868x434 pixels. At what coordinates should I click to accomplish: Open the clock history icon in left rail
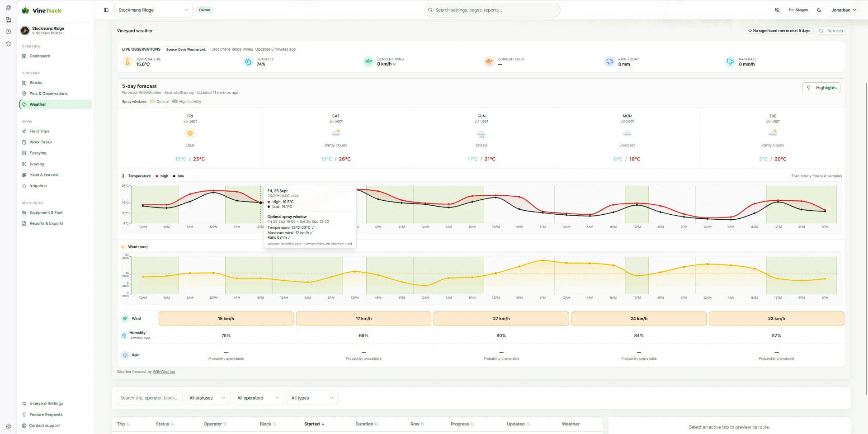coord(8,32)
